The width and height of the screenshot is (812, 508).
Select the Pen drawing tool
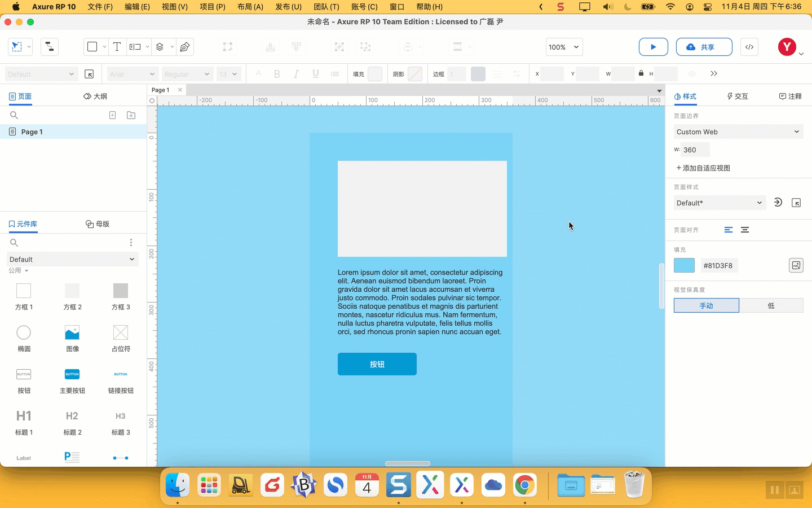click(x=185, y=47)
